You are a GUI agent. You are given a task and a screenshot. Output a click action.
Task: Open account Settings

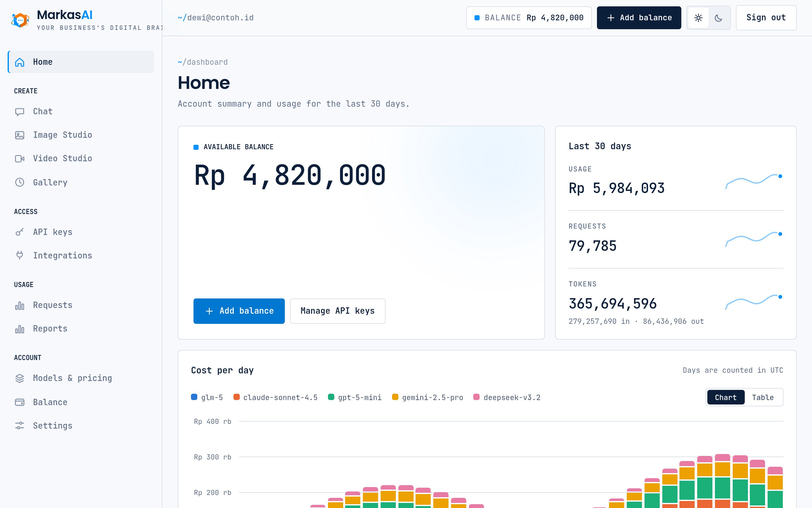81,426
